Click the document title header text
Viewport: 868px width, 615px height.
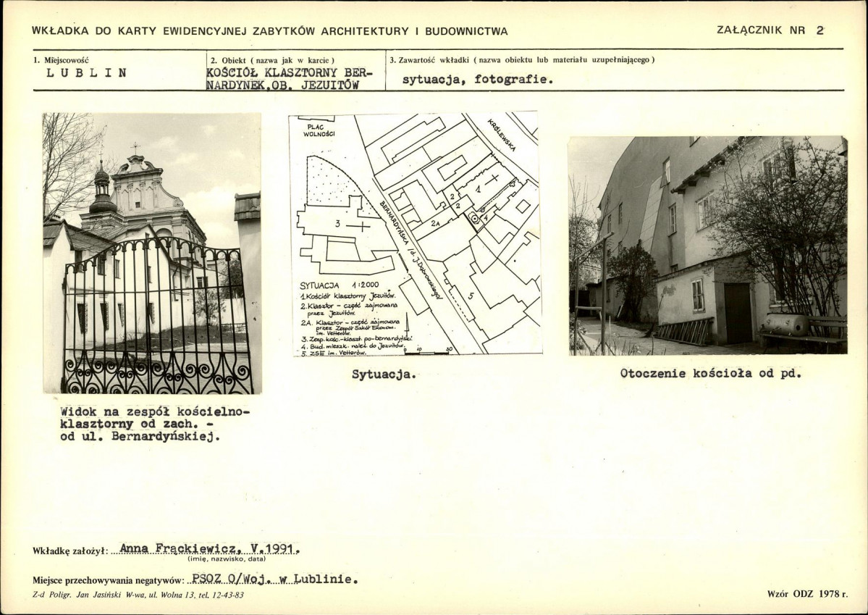coord(270,31)
